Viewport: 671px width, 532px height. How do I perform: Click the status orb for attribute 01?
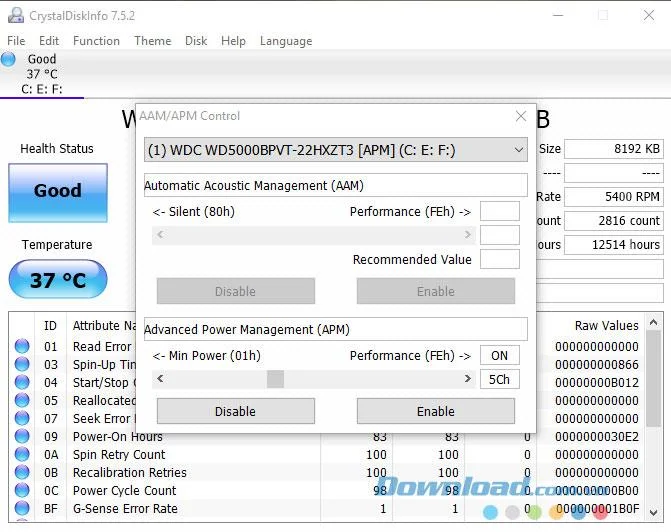(22, 346)
